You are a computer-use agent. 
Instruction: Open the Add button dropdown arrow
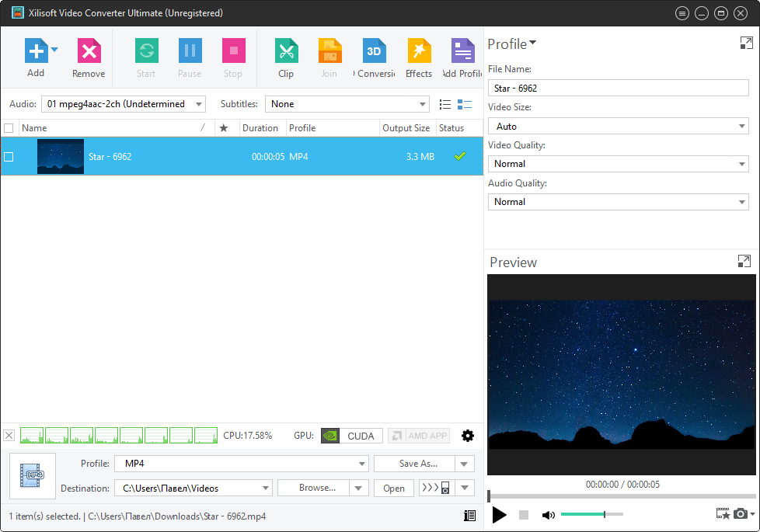tap(54, 49)
